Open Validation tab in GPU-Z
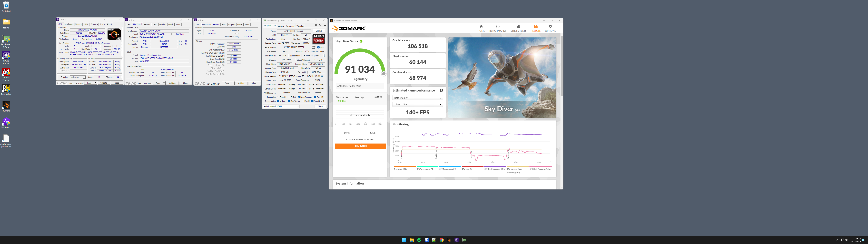 (300, 26)
